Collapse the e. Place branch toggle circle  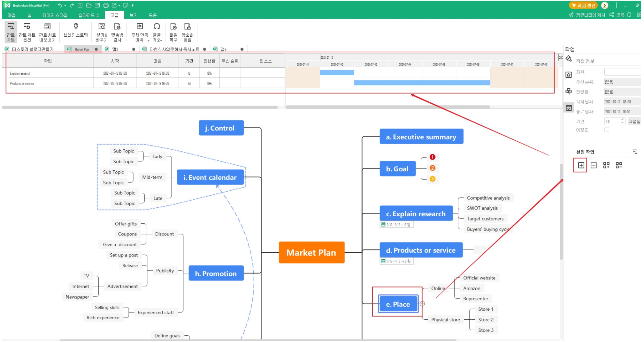point(422,304)
